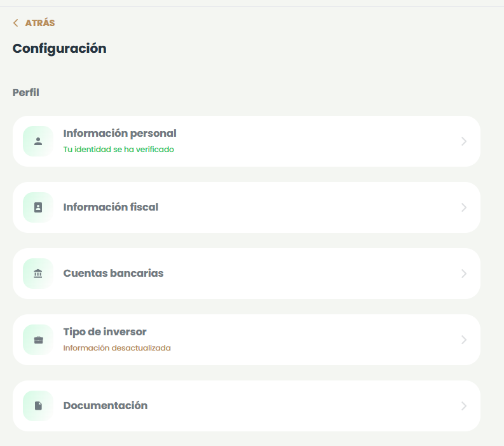This screenshot has width=504, height=446.
Task: Open the Documentación entry label
Action: click(x=106, y=406)
